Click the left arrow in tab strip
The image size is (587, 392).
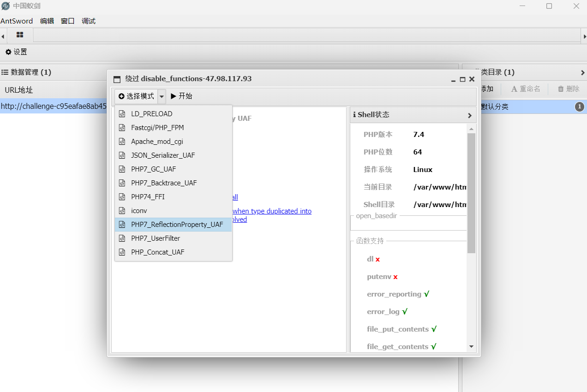[3, 36]
